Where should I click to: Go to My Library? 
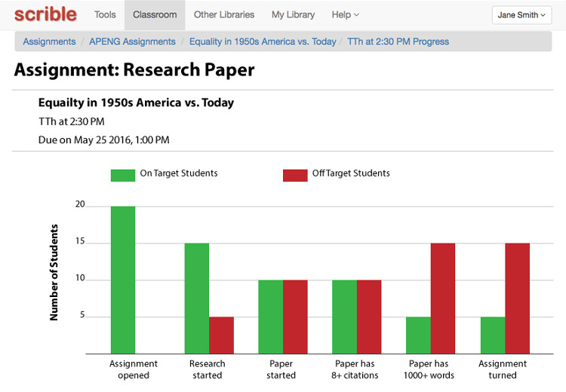[x=293, y=15]
